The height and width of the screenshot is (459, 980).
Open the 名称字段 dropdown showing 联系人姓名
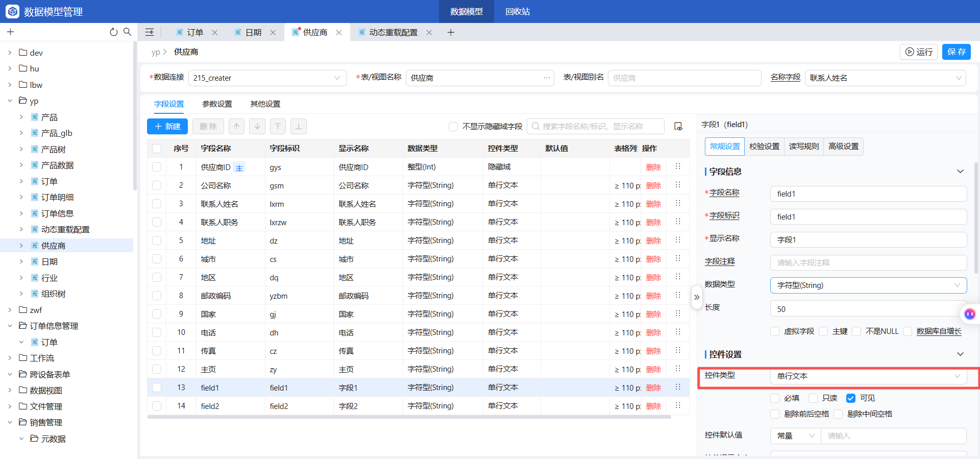pos(885,78)
